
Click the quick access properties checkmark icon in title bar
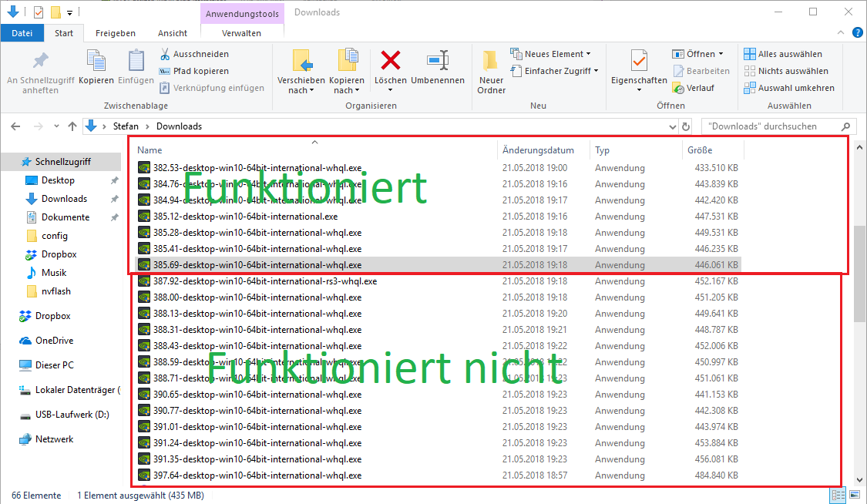(39, 12)
